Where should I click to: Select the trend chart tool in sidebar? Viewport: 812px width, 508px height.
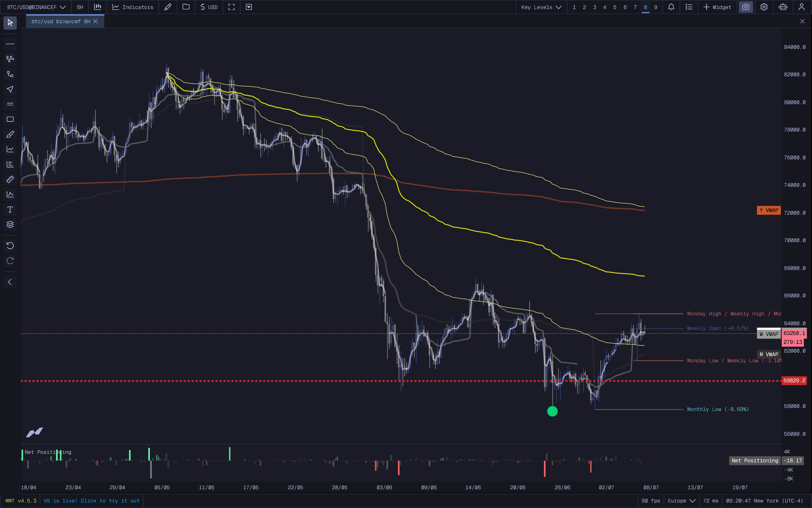click(10, 150)
